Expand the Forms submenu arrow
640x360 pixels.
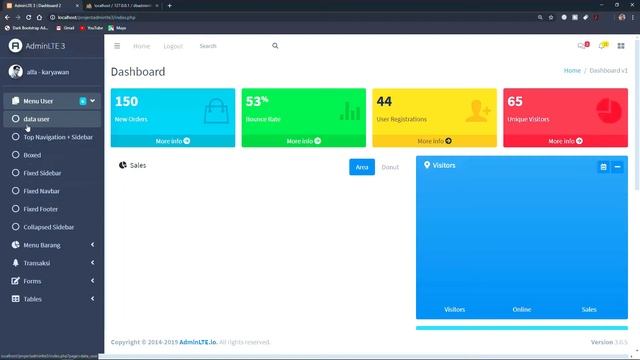click(93, 280)
